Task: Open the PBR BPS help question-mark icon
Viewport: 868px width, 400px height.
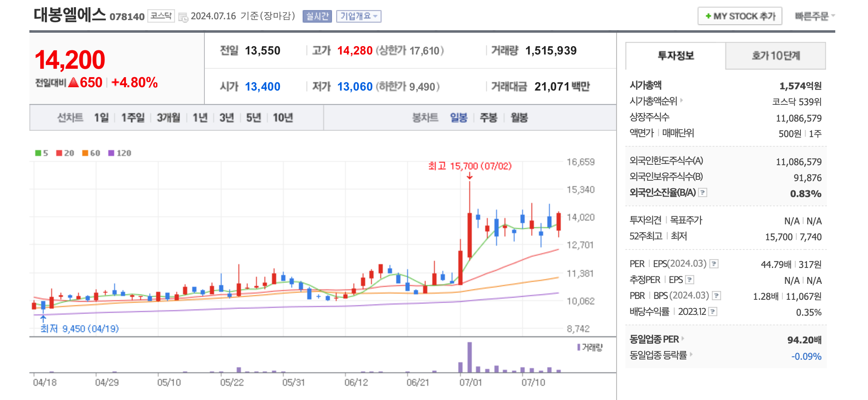Action: coord(716,296)
